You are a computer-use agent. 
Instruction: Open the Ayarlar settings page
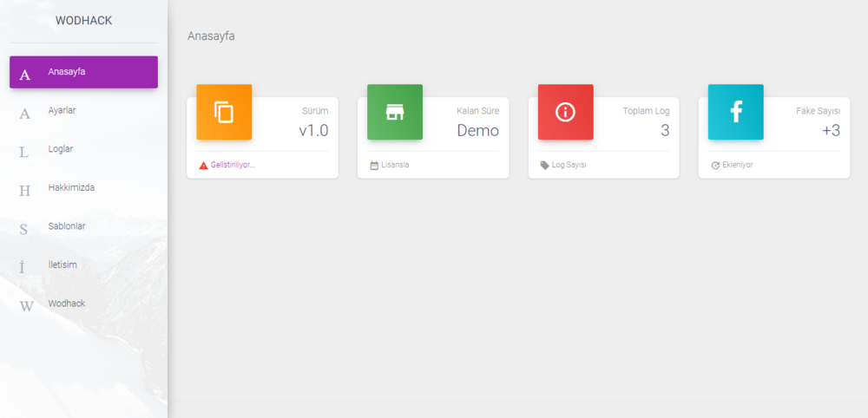(83, 111)
